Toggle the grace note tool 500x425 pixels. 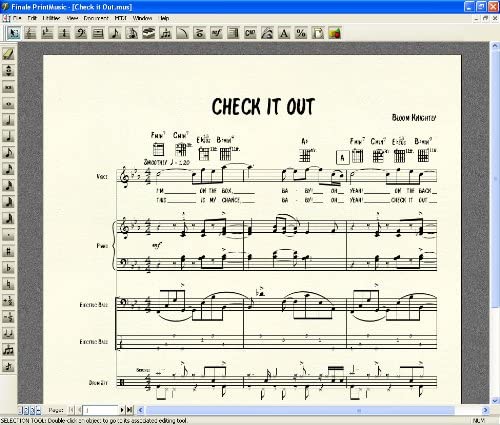coord(8,366)
